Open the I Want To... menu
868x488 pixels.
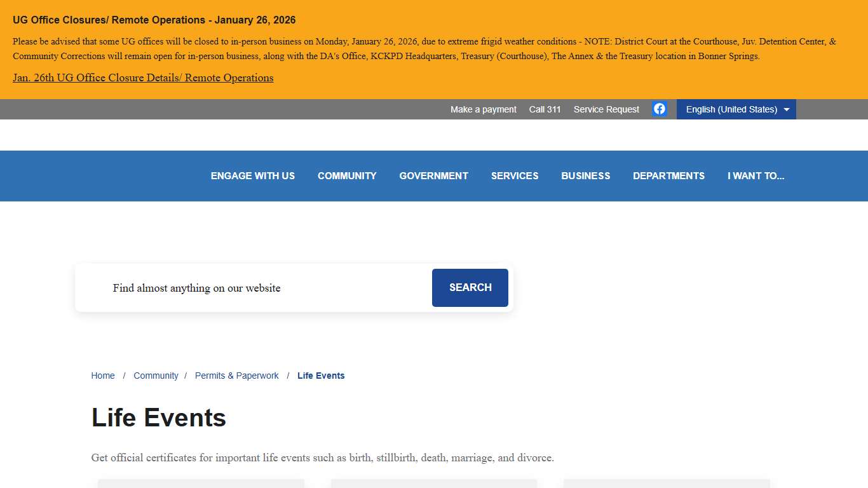point(756,176)
